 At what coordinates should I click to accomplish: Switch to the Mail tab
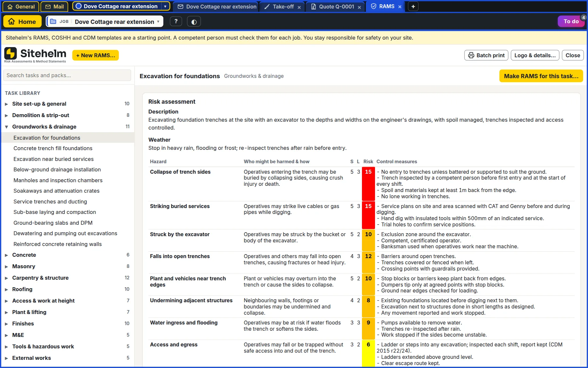pos(55,7)
